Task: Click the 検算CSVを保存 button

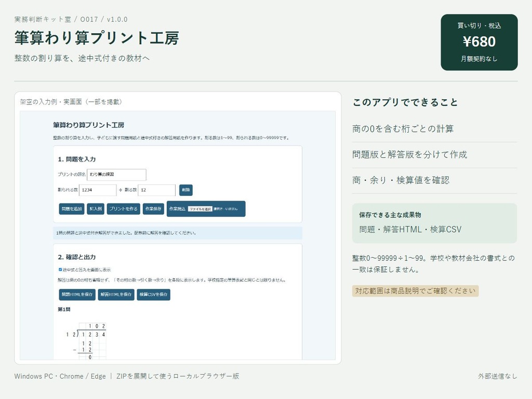Action: tap(154, 295)
